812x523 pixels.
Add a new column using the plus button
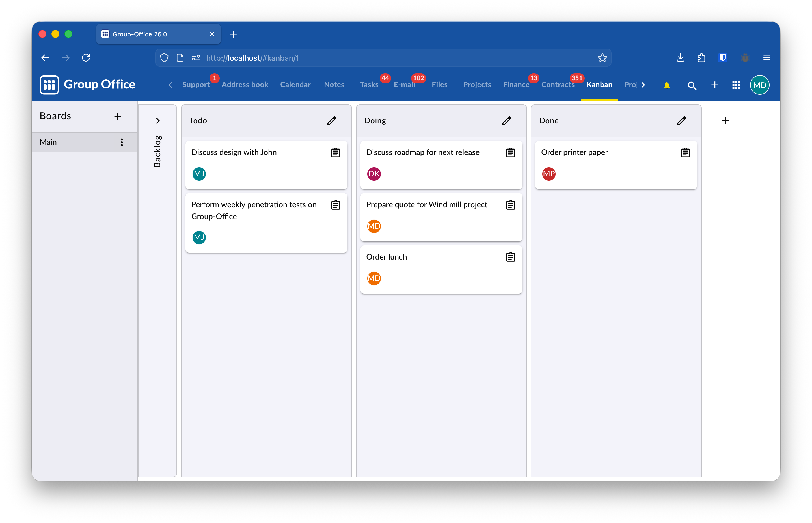point(725,120)
